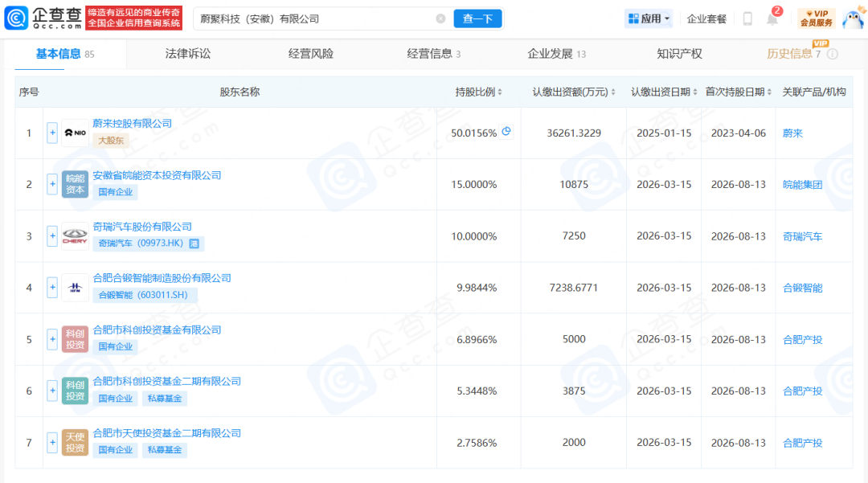This screenshot has width=868, height=483.
Task: Open 奇瑞汽车股份有限公司 link
Action: click(x=142, y=227)
